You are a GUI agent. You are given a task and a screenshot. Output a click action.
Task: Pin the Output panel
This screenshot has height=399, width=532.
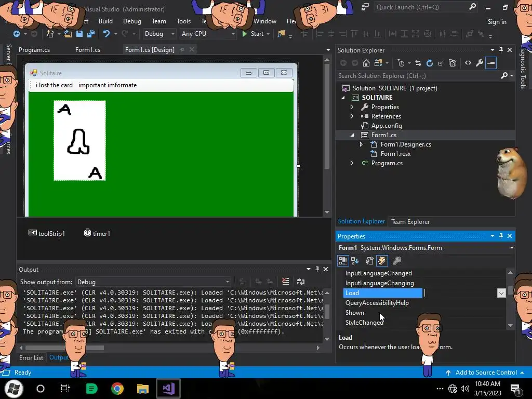pos(317,269)
